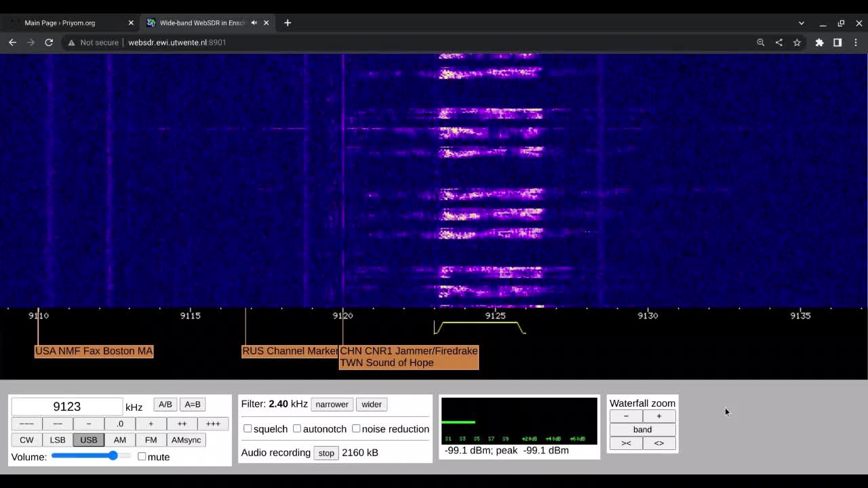Select LSB demodulation mode

58,440
